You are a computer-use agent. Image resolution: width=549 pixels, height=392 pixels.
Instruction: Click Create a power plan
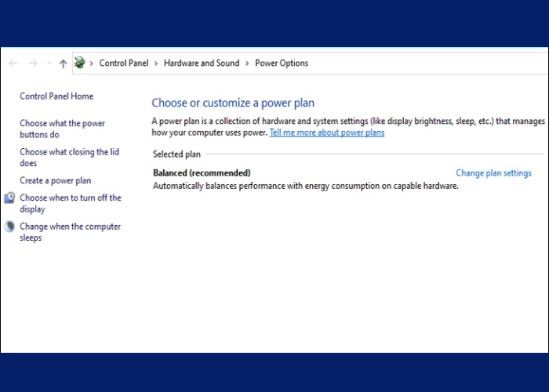click(x=55, y=180)
